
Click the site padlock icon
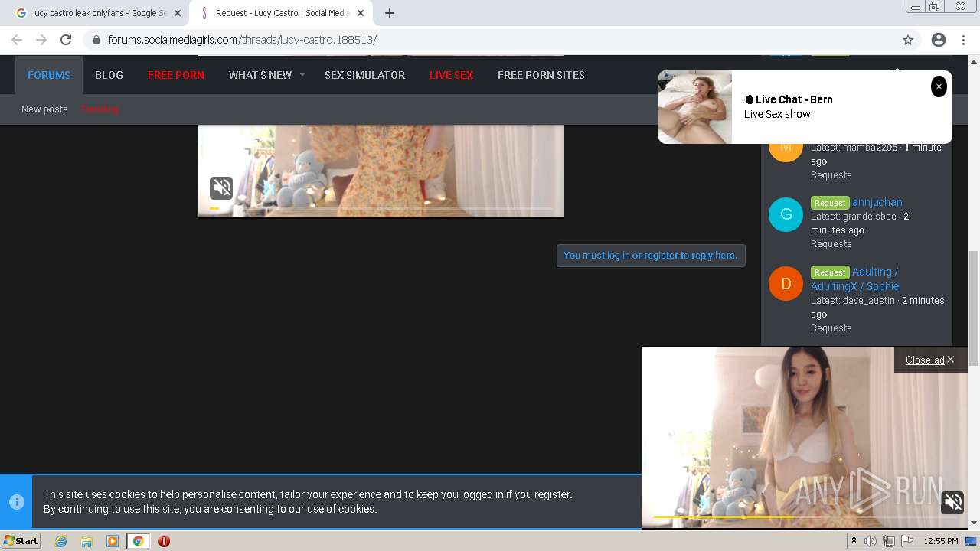(96, 40)
